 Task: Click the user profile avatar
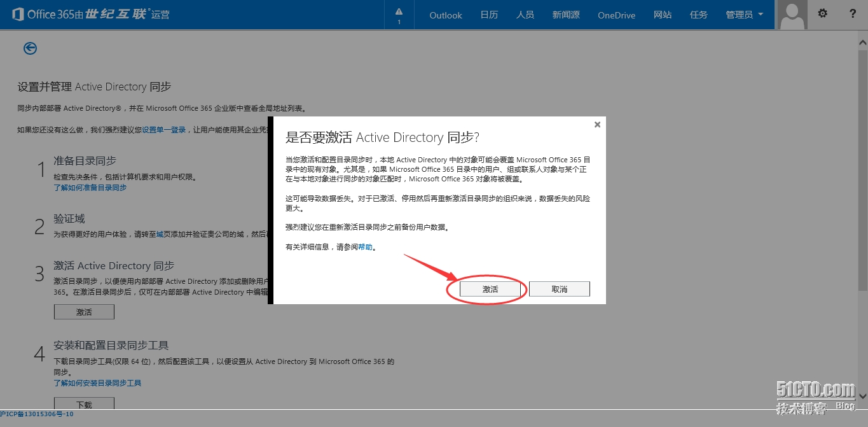pos(792,15)
